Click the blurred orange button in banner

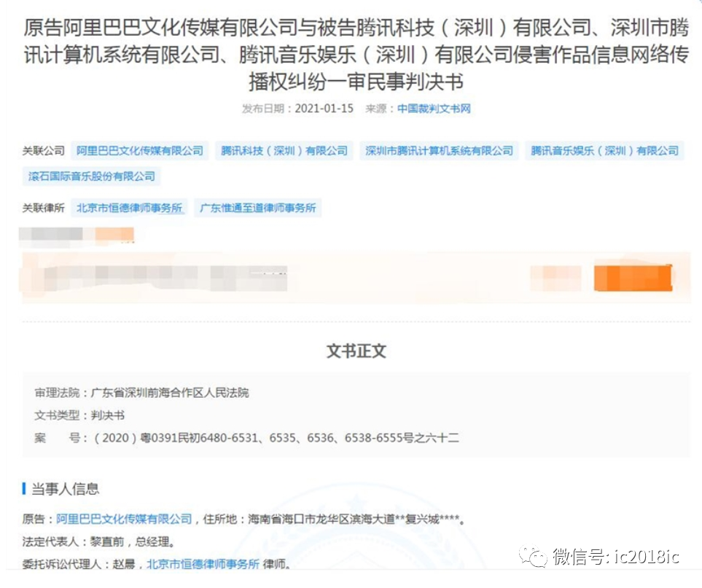[633, 278]
